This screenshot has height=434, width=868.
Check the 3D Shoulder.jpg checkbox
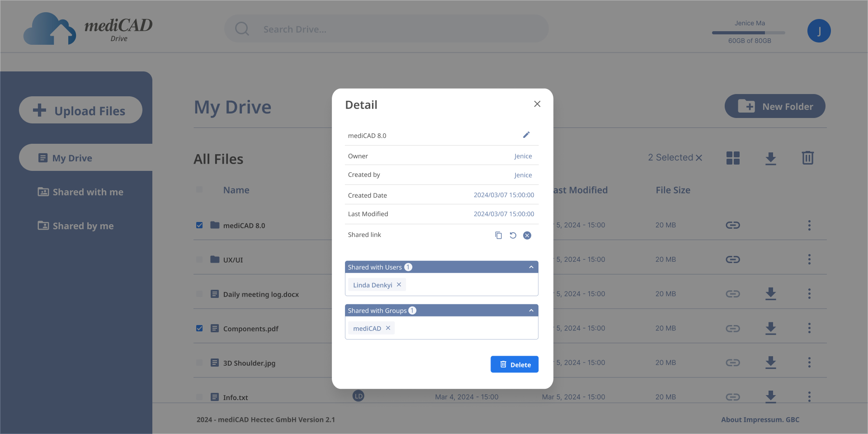(199, 363)
